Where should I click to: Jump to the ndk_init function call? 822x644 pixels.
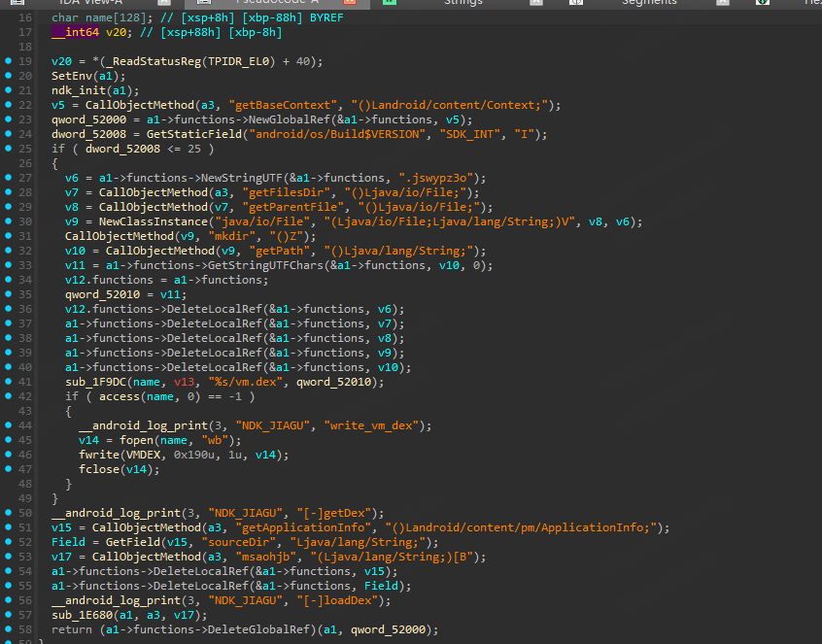79,90
